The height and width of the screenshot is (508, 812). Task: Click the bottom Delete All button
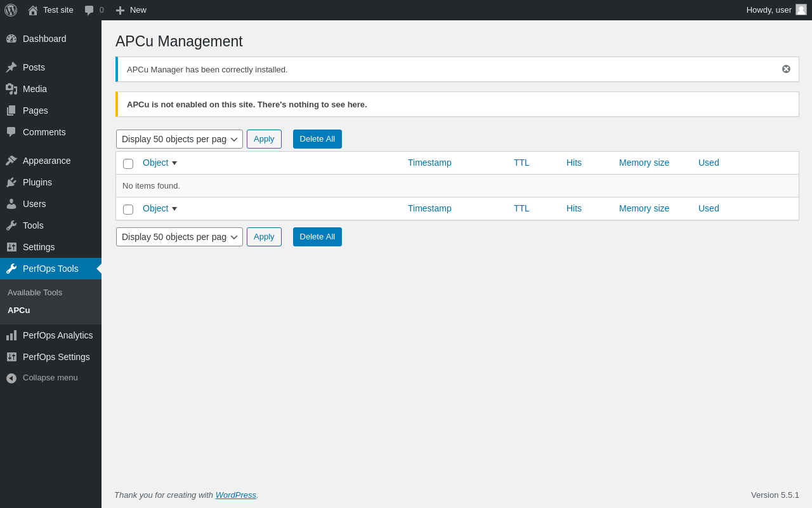(317, 237)
